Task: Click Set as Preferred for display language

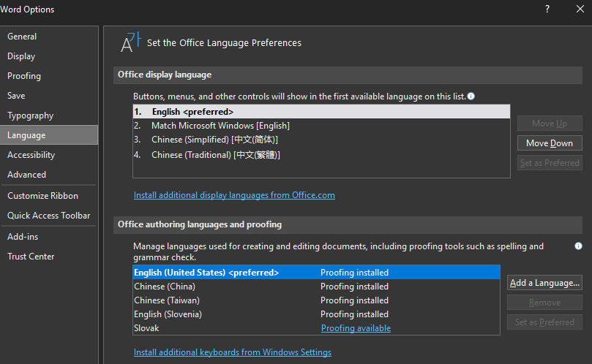Action: coord(550,163)
